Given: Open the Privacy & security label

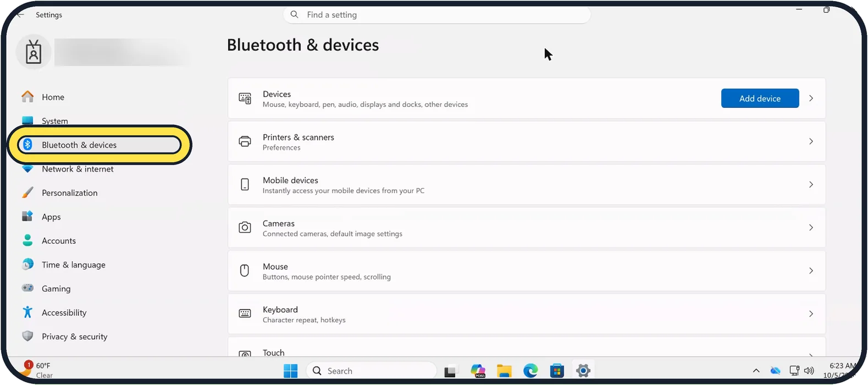Looking at the screenshot, I should tap(74, 336).
